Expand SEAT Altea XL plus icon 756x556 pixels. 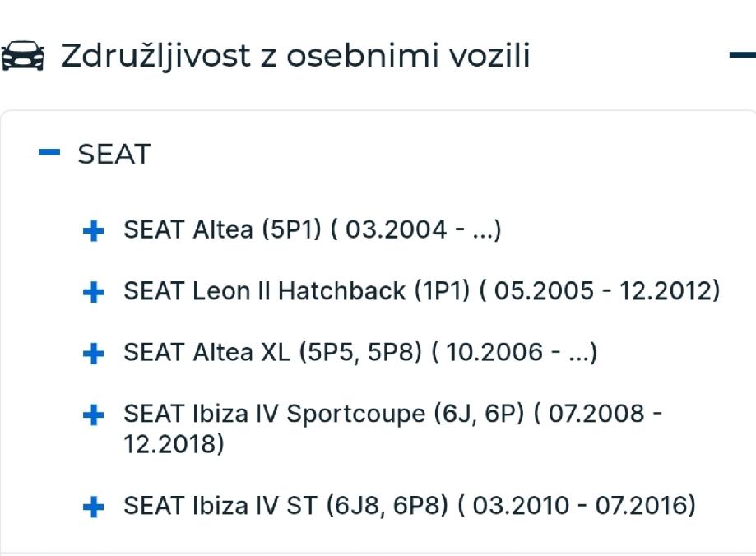coord(94,354)
